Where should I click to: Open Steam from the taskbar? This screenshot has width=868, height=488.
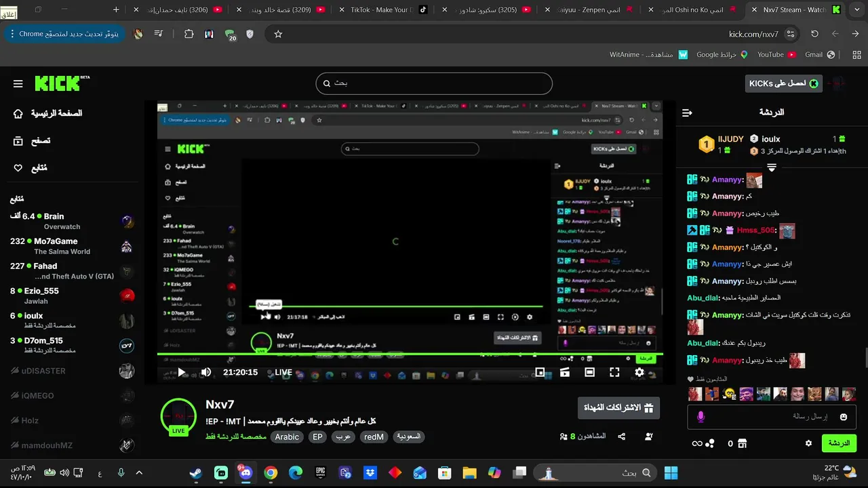click(196, 473)
